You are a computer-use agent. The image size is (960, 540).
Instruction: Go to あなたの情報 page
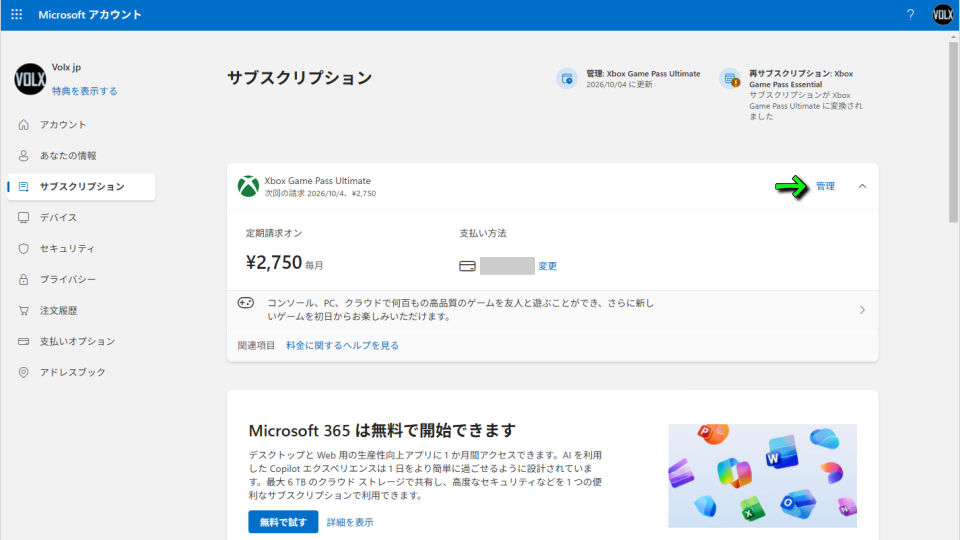(x=68, y=156)
